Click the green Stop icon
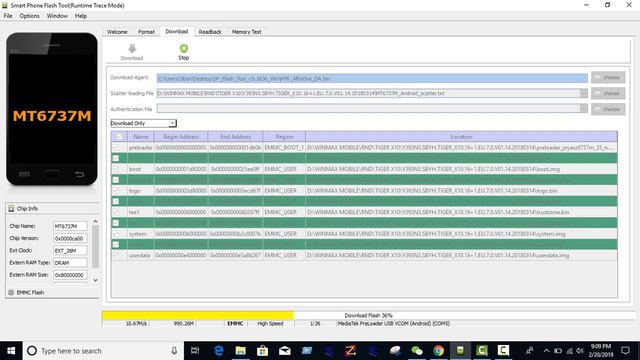 184,49
